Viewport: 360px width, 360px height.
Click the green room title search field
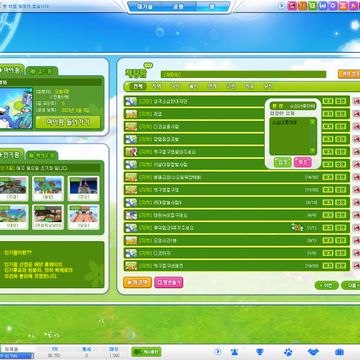pos(243,74)
